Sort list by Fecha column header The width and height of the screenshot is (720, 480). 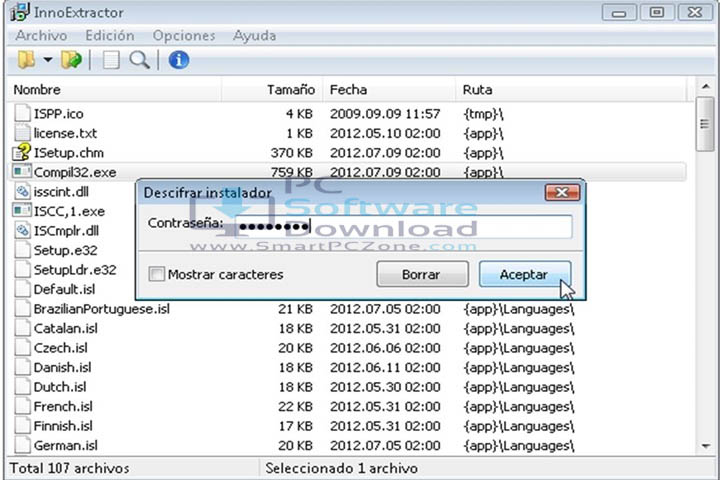pyautogui.click(x=389, y=90)
